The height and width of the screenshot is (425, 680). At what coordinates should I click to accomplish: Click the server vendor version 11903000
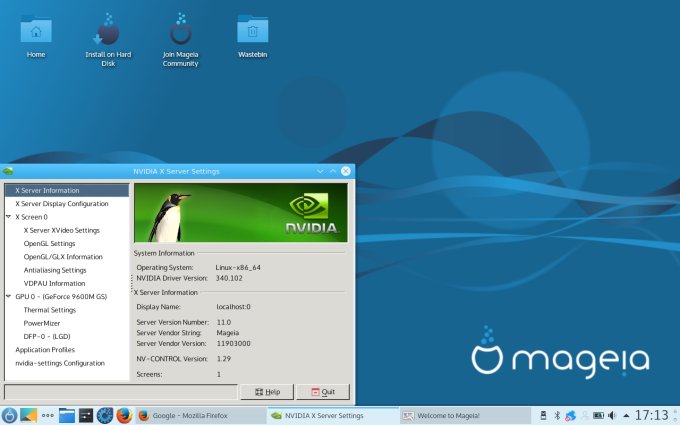click(233, 343)
